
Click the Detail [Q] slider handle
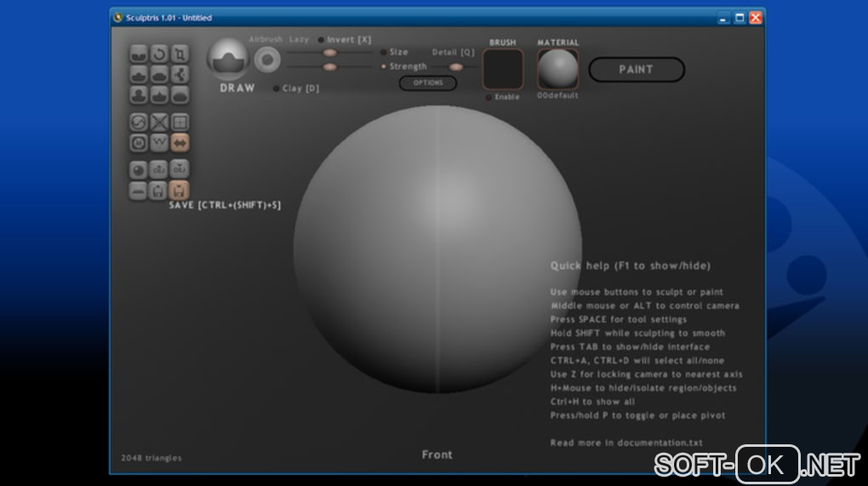(455, 67)
